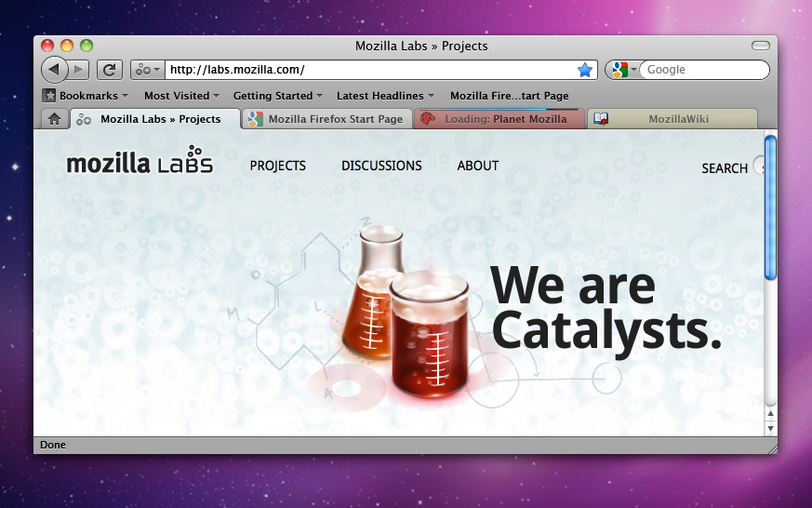
Task: Go forward with the Forward arrow button
Action: [x=79, y=70]
